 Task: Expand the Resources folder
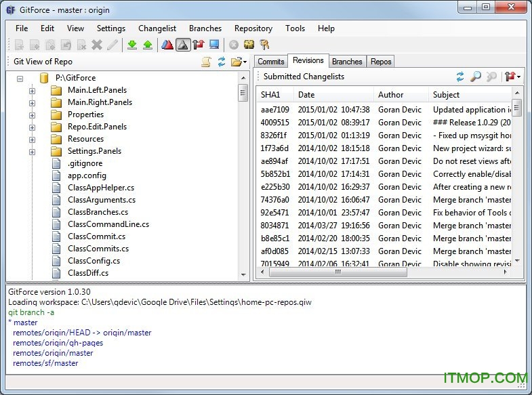point(33,140)
